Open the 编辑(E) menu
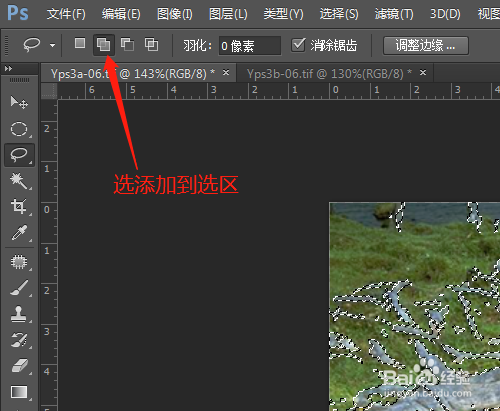This screenshot has height=411, width=500. (121, 14)
